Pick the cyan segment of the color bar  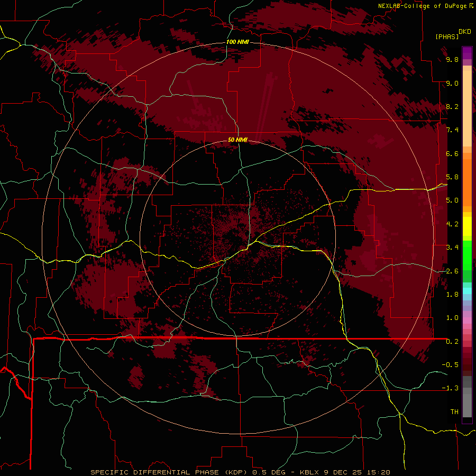pyautogui.click(x=467, y=291)
